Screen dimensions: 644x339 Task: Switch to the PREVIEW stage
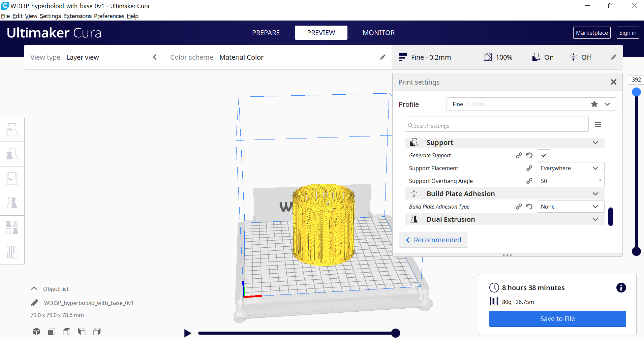point(321,33)
